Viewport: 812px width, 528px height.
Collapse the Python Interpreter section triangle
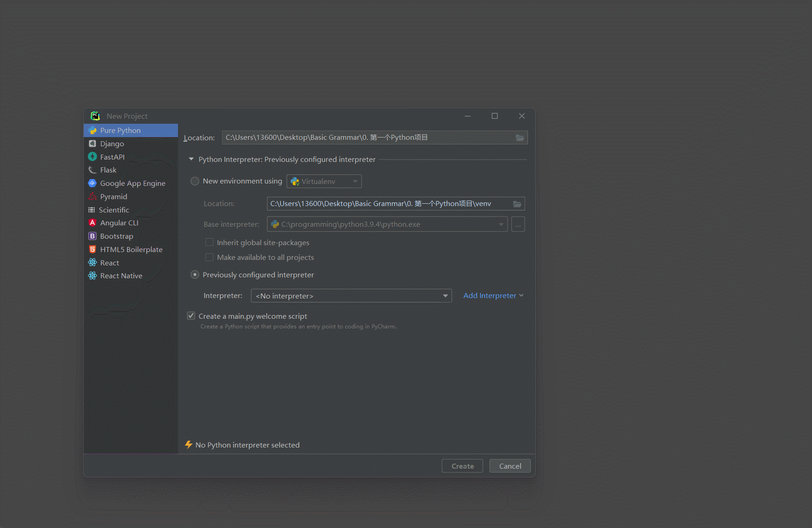point(191,159)
